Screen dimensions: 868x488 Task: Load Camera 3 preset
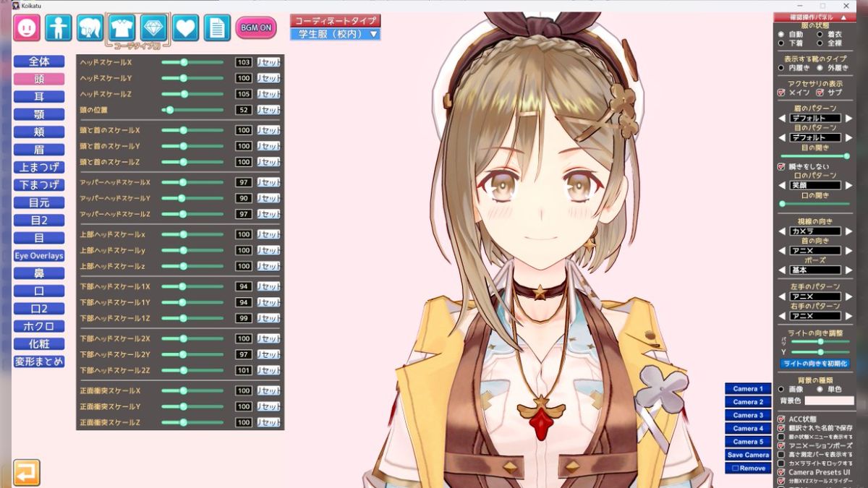748,415
